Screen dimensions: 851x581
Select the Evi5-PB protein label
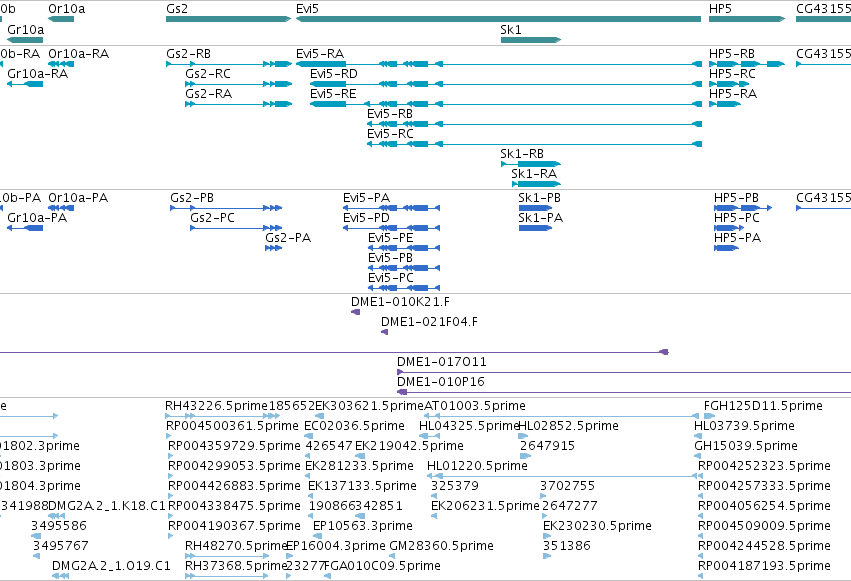(390, 258)
